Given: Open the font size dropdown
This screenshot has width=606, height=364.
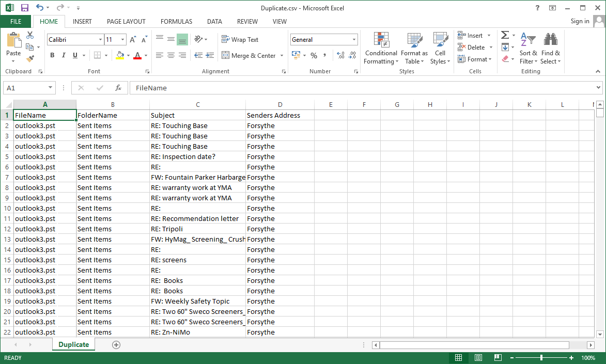Looking at the screenshot, I should [122, 39].
